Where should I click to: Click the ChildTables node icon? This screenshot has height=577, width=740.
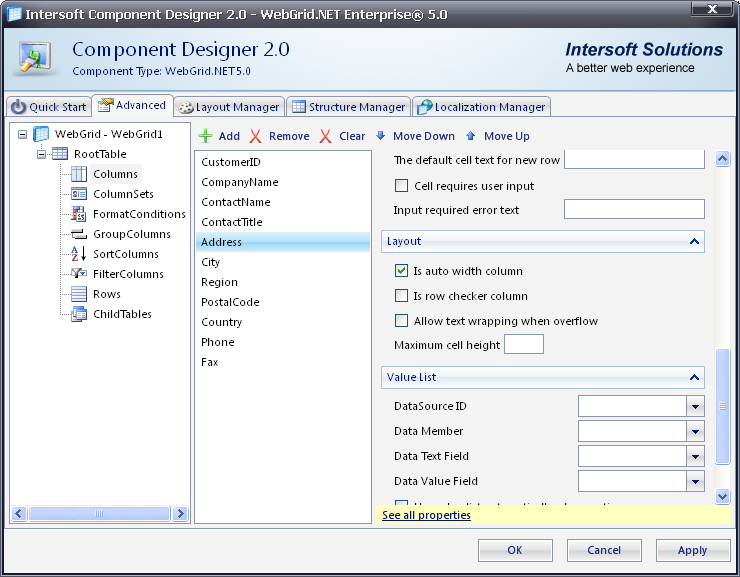[79, 314]
